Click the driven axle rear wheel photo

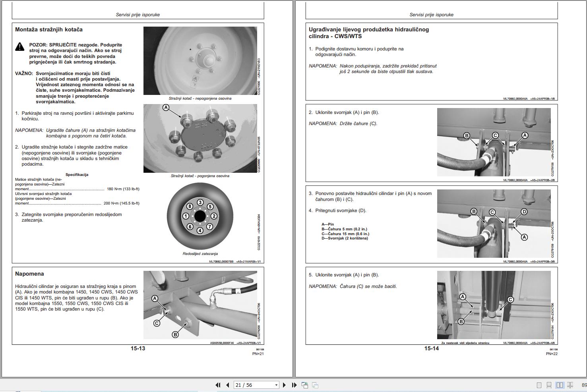click(x=200, y=138)
